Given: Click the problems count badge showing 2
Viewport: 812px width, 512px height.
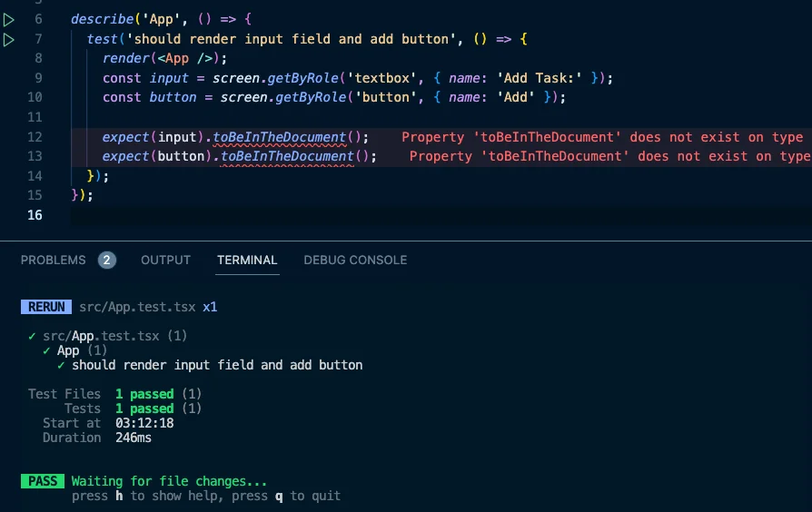Looking at the screenshot, I should (107, 261).
